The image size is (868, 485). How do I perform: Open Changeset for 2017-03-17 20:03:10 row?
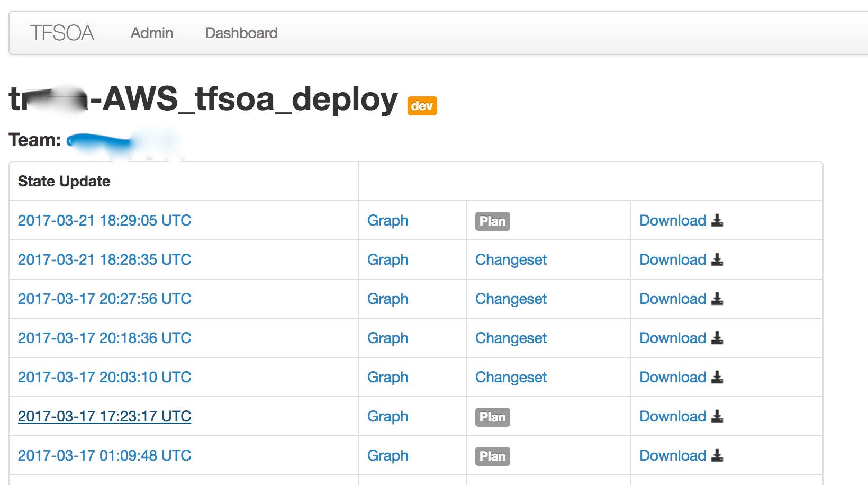click(x=511, y=378)
